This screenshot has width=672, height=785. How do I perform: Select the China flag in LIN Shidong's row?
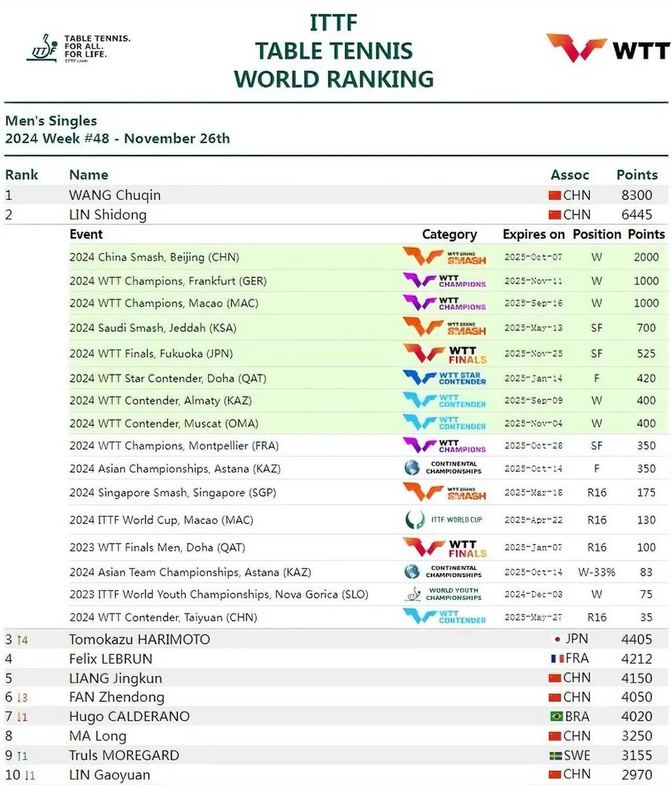(x=554, y=215)
